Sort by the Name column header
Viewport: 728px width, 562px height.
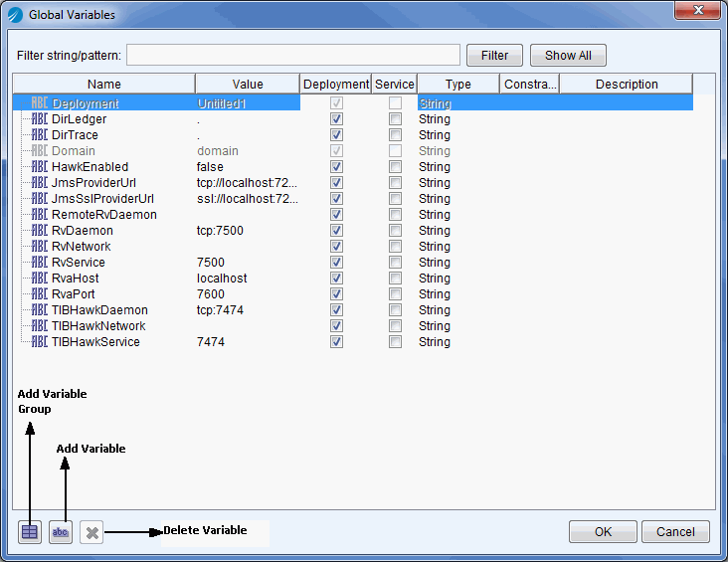(x=104, y=85)
